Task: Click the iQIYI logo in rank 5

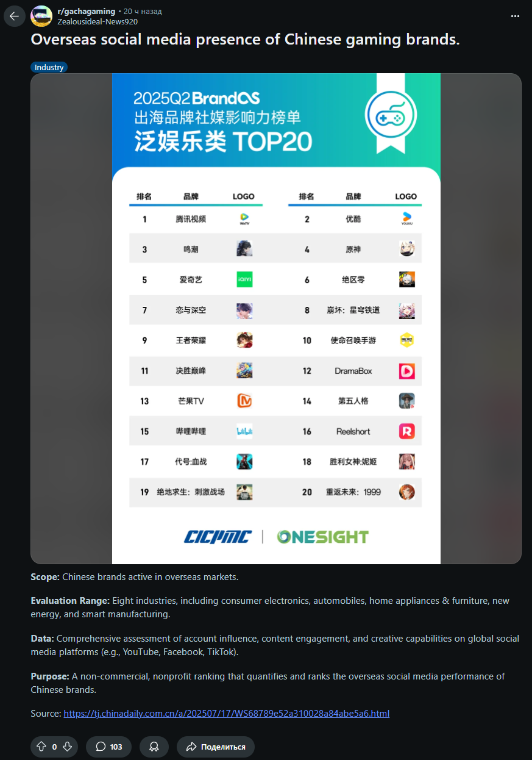Action: [x=244, y=279]
